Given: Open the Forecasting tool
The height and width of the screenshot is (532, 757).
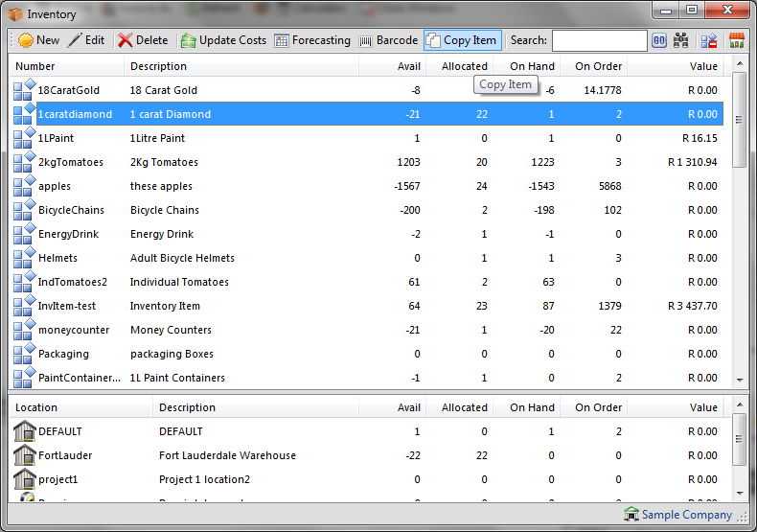Looking at the screenshot, I should (312, 40).
